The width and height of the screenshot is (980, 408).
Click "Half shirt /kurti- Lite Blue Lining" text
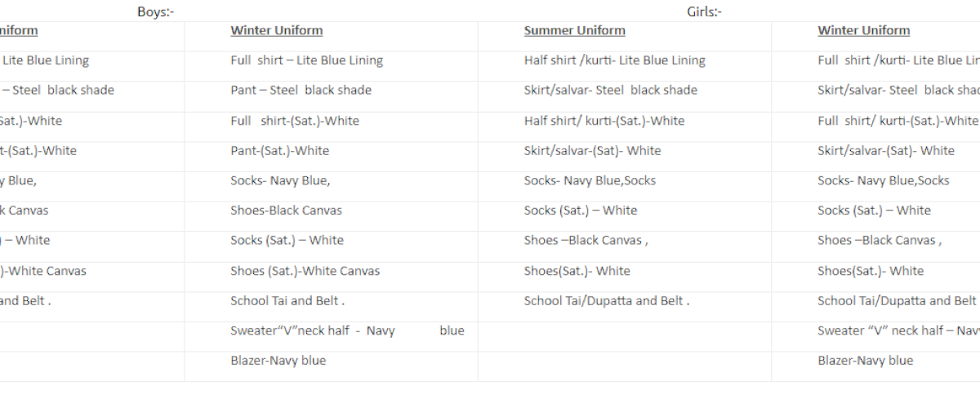click(x=614, y=60)
